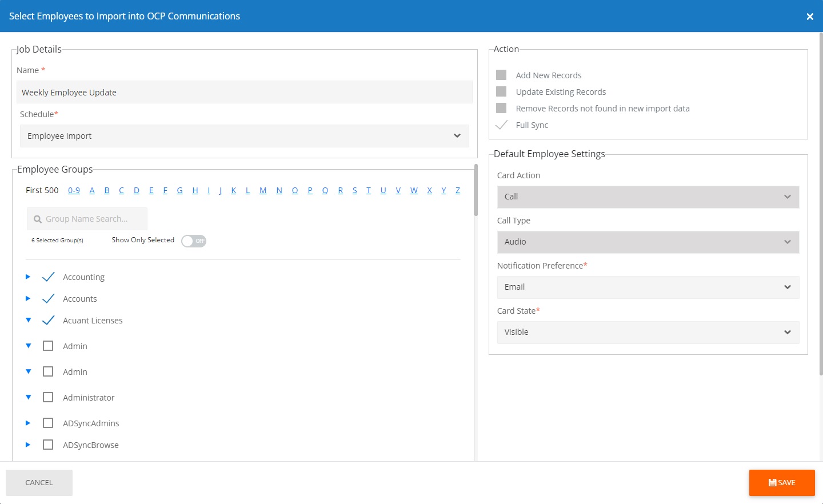The width and height of the screenshot is (823, 504).
Task: Filter groups by letter M
Action: pyautogui.click(x=263, y=190)
